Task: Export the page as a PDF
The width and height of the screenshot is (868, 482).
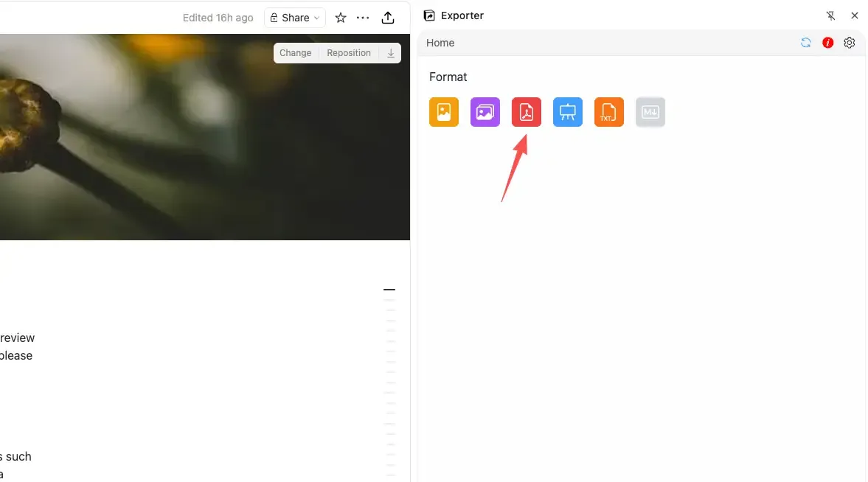Action: click(x=526, y=111)
